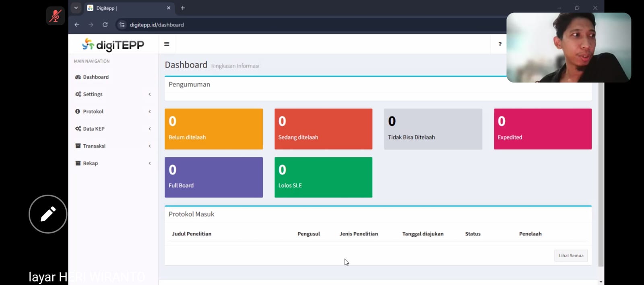The width and height of the screenshot is (644, 285).
Task: Click the site info icon in address bar
Action: point(122,25)
